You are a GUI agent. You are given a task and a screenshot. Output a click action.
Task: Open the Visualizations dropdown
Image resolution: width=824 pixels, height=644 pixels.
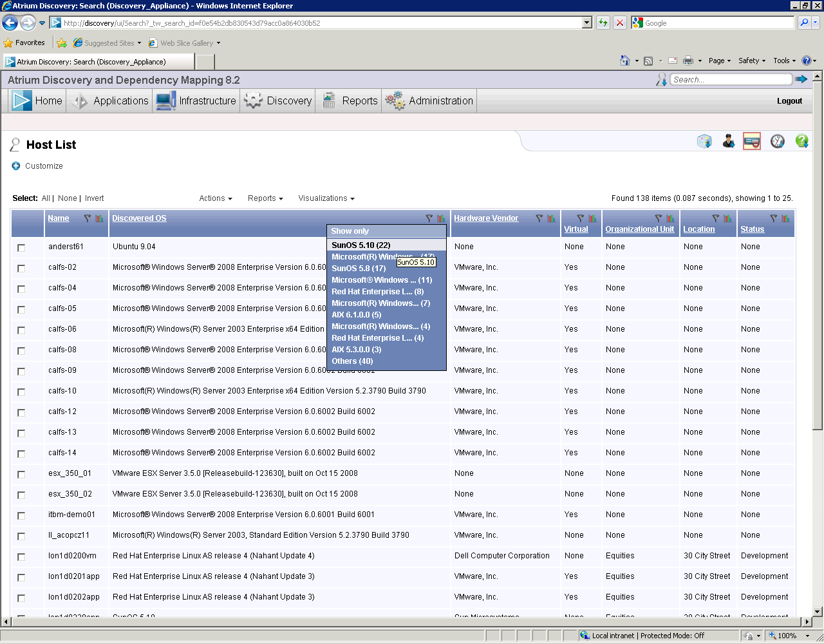click(326, 198)
